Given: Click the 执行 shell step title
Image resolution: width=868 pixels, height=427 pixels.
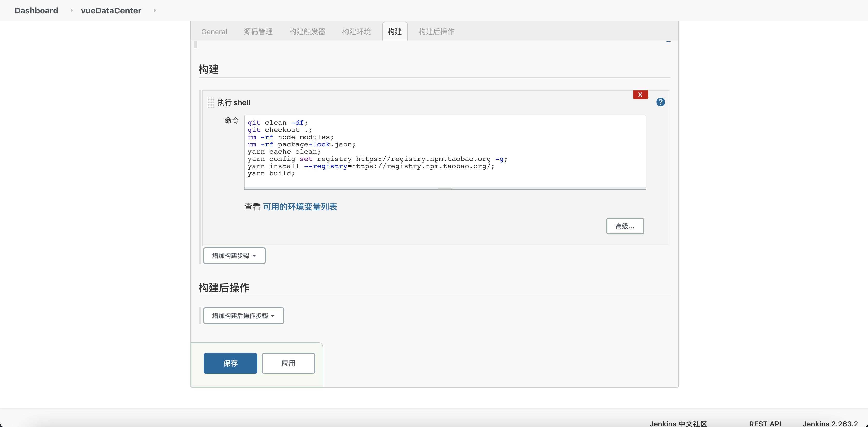Looking at the screenshot, I should pyautogui.click(x=234, y=102).
